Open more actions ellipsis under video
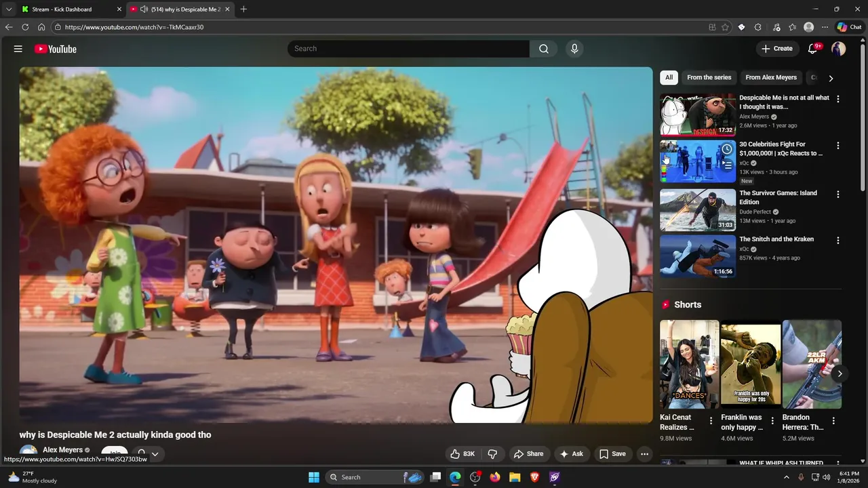 (x=645, y=454)
